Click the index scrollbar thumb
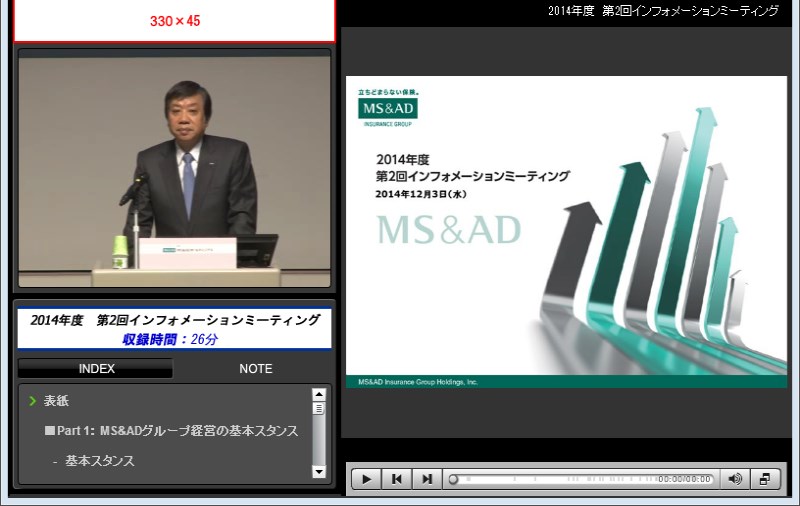Image resolution: width=800 pixels, height=506 pixels. tap(319, 409)
